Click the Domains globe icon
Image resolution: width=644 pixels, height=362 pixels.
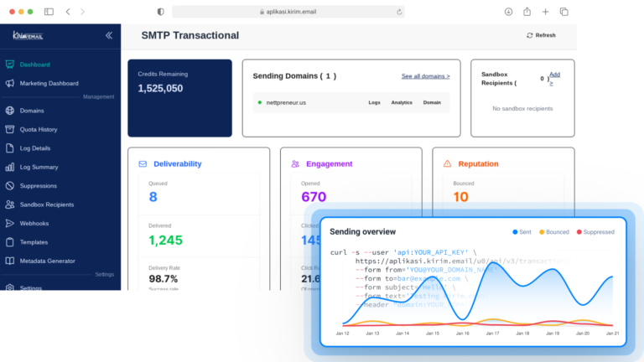10,110
